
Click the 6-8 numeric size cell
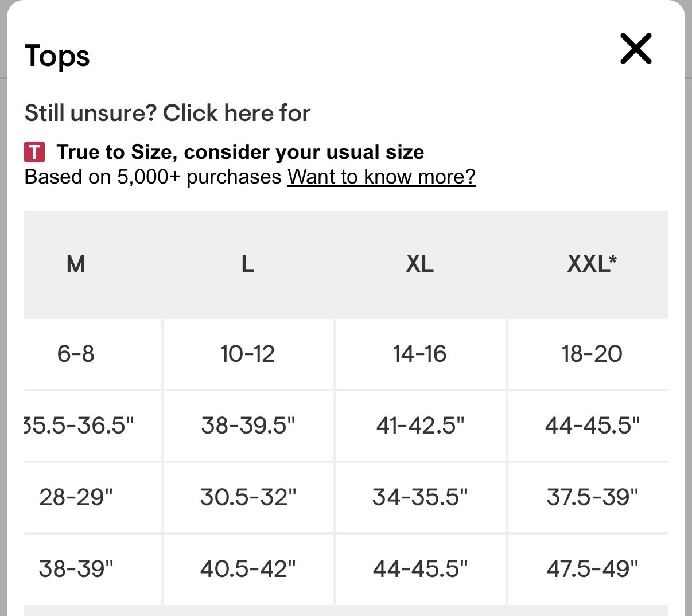[x=76, y=354]
